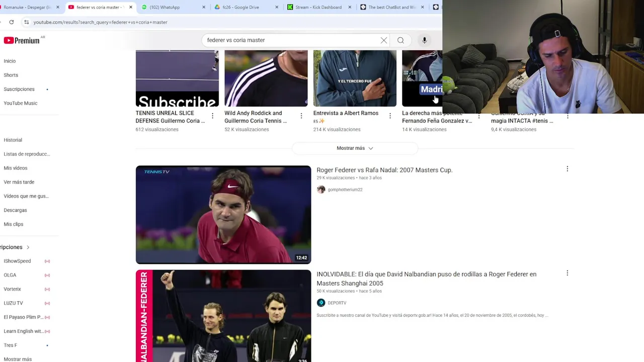Screen dimensions: 644x362
Task: Open the INOLVIDABLE David Nalbandian video title
Action: (426, 279)
